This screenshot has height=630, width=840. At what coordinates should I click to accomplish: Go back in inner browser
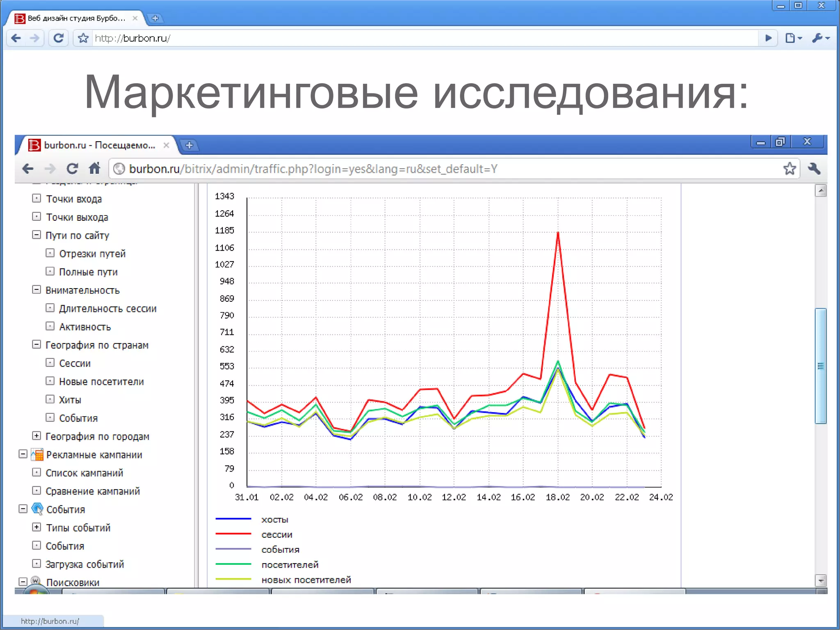tap(28, 169)
